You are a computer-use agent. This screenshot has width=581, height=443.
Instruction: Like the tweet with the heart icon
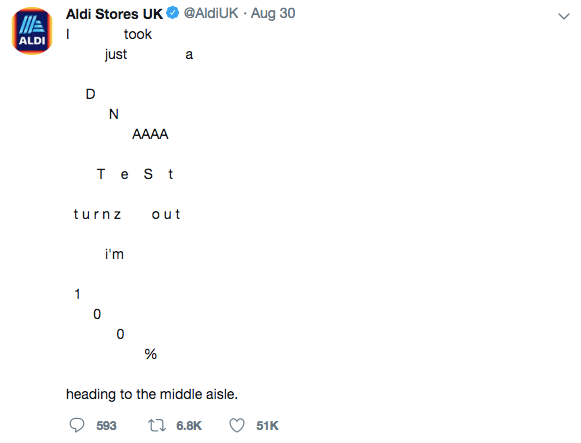(x=237, y=425)
